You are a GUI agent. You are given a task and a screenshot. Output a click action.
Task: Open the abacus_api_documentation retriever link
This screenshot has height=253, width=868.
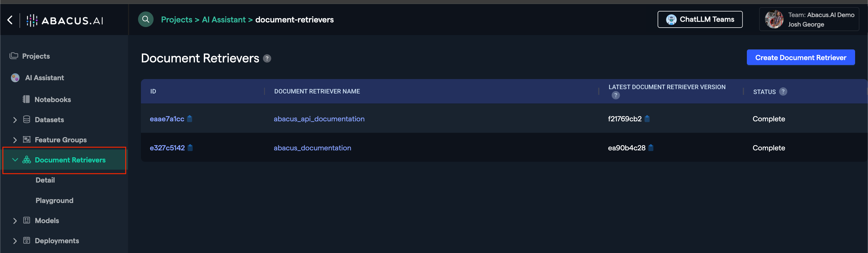point(319,119)
